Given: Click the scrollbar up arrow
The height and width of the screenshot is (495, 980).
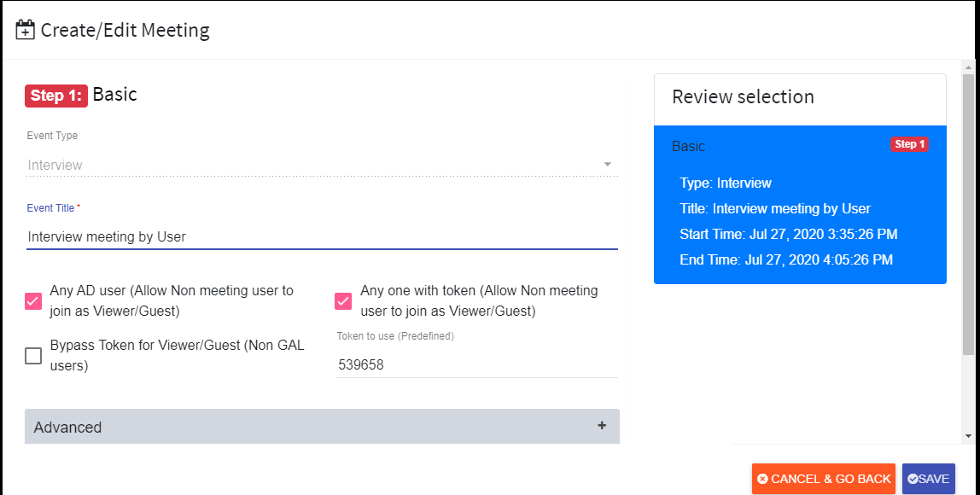Looking at the screenshot, I should pos(968,67).
